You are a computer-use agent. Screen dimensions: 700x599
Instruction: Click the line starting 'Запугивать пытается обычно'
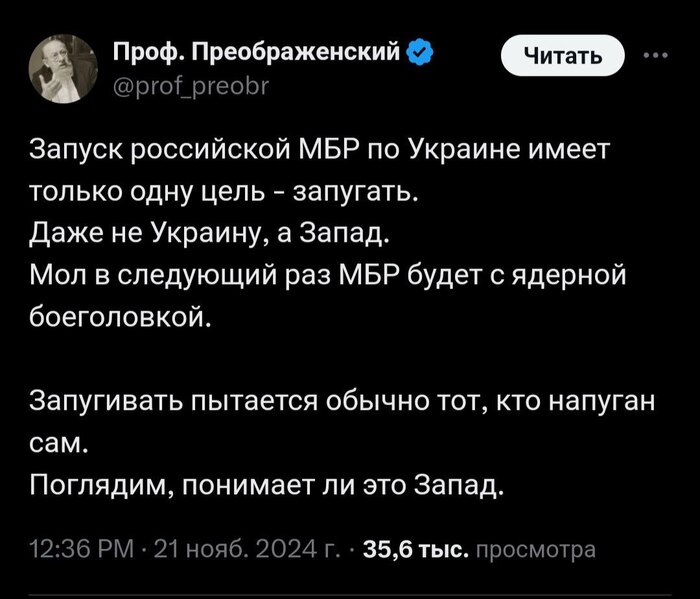click(340, 402)
